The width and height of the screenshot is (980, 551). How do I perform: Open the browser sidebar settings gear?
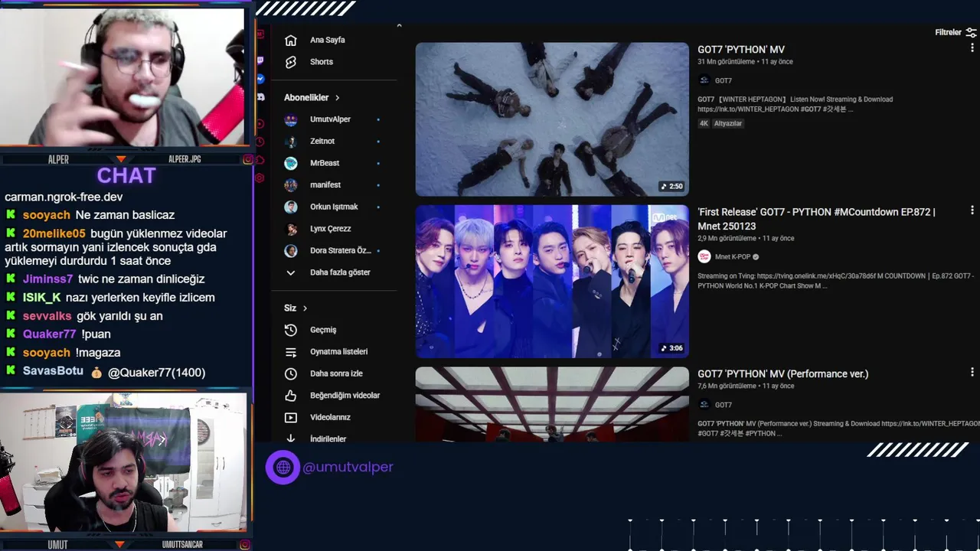[x=260, y=178]
